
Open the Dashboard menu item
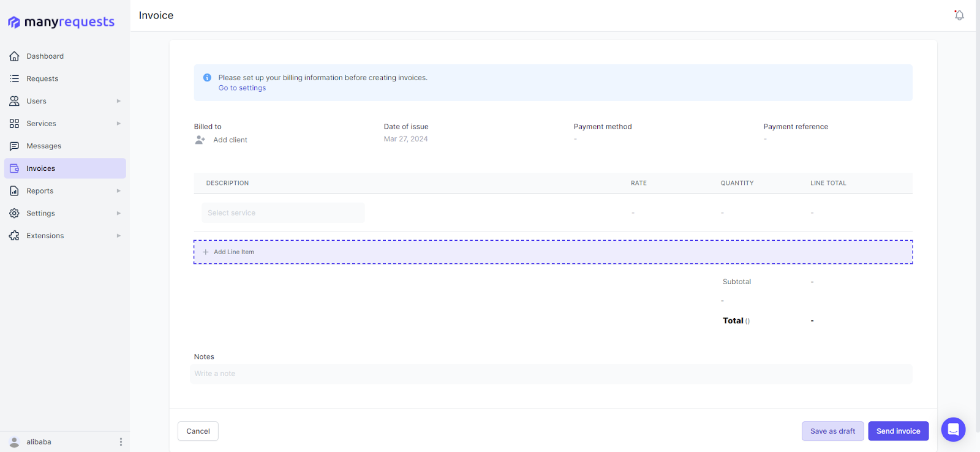pyautogui.click(x=65, y=56)
